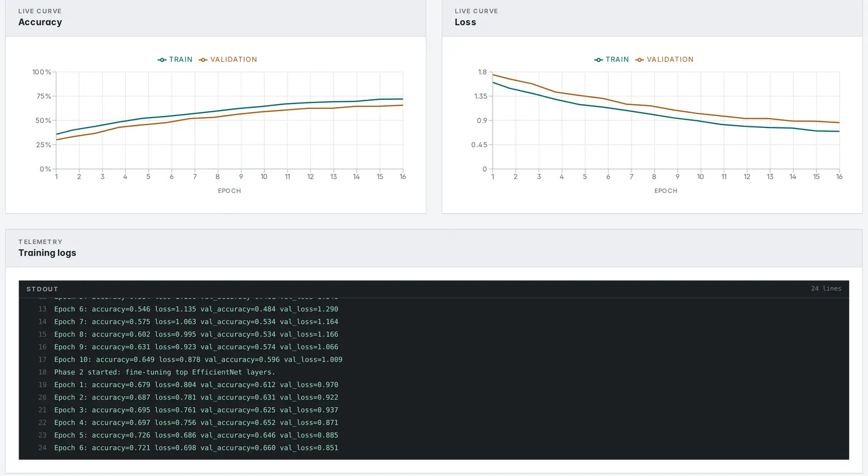Click EPOCH axis label under Accuracy chart
Screen dimensions: 868x476
(229, 191)
